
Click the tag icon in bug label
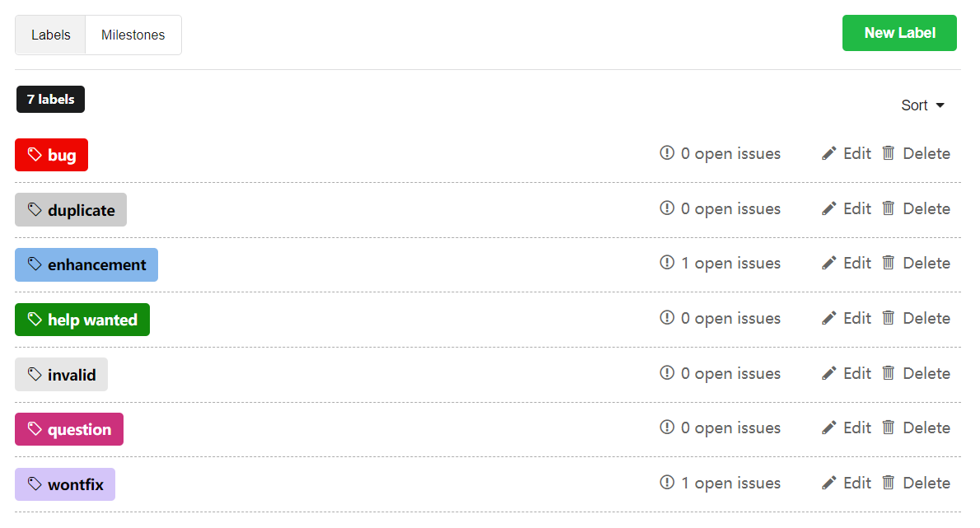coord(35,154)
